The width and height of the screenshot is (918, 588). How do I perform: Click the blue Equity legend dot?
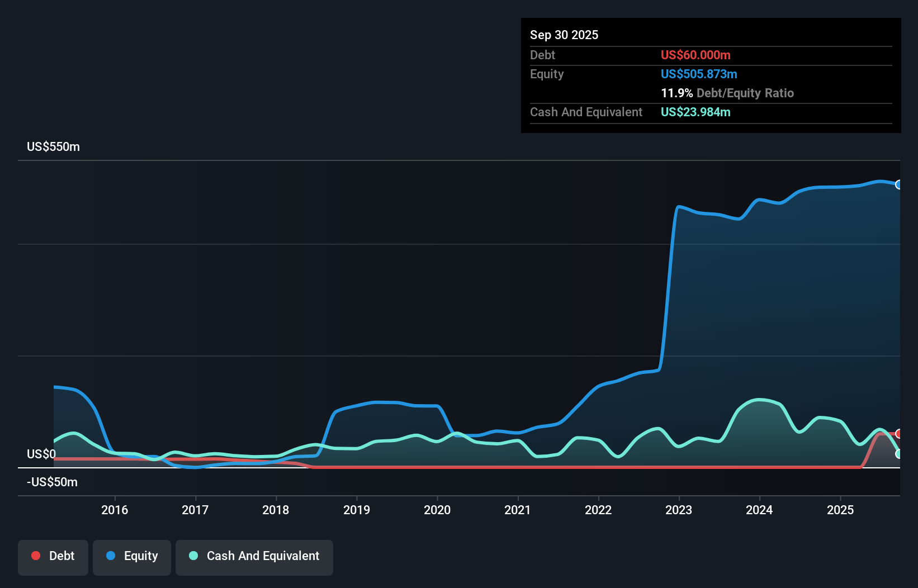pyautogui.click(x=111, y=556)
